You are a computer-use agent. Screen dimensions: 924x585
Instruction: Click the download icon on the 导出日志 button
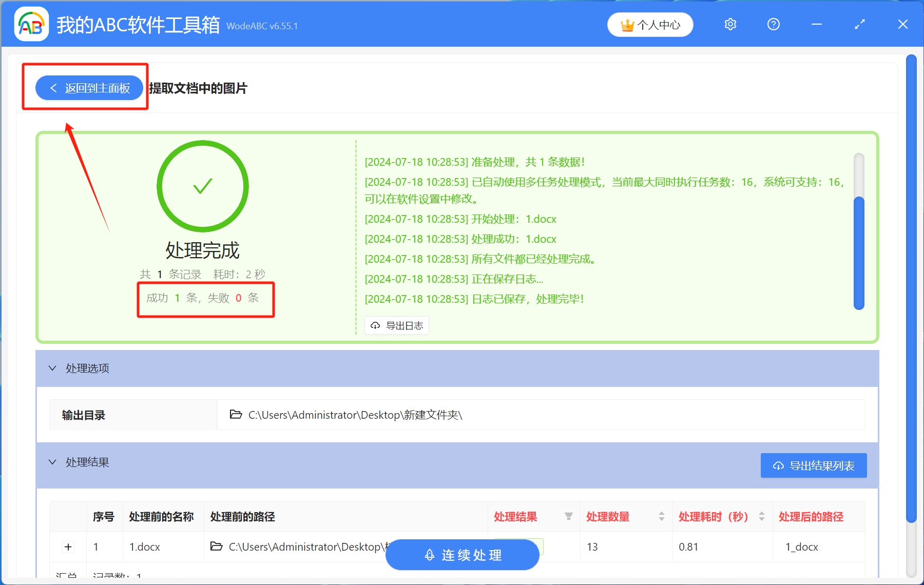coord(374,325)
